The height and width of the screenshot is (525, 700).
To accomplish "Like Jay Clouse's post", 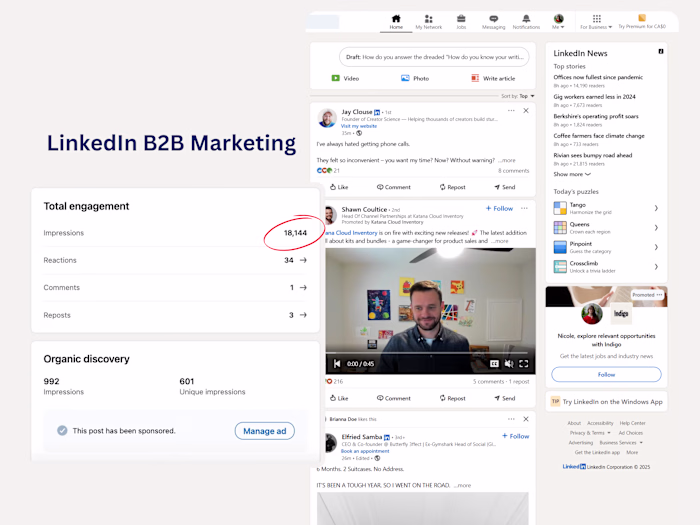I will click(x=339, y=187).
